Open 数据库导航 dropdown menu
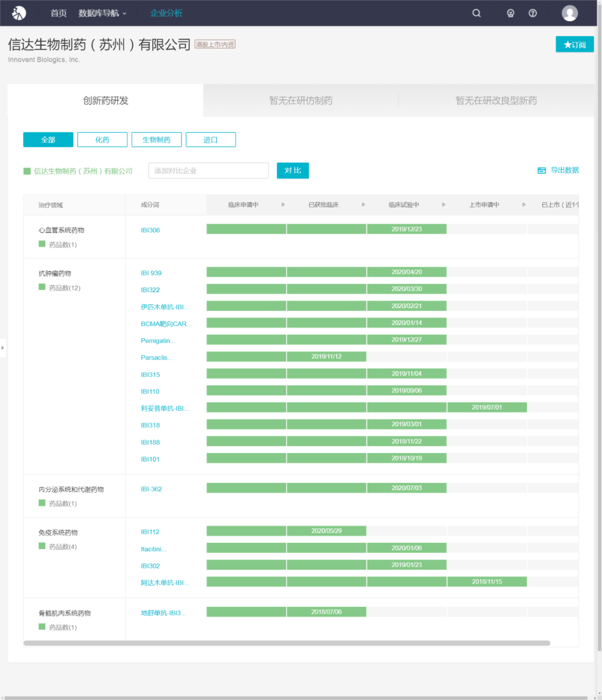602x700 pixels. [x=103, y=13]
